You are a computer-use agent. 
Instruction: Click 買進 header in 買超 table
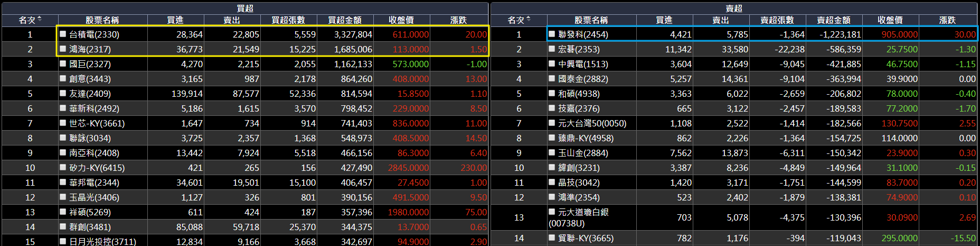[175, 20]
